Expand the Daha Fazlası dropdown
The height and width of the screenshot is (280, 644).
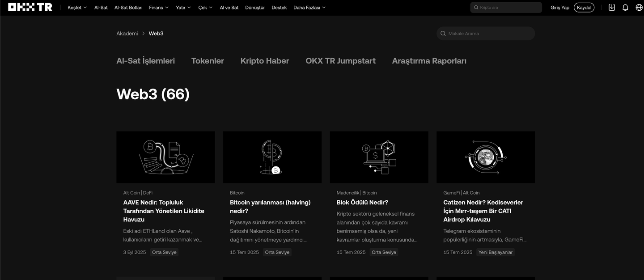coord(309,8)
